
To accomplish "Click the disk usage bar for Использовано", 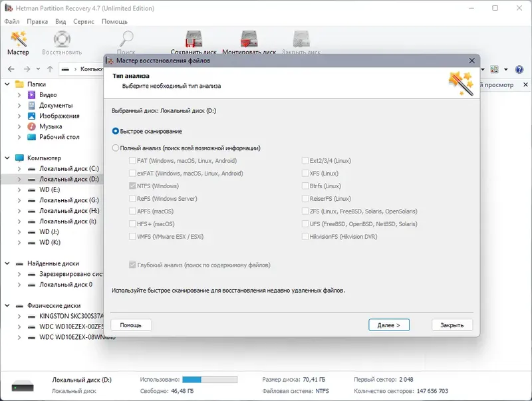I will (x=209, y=380).
